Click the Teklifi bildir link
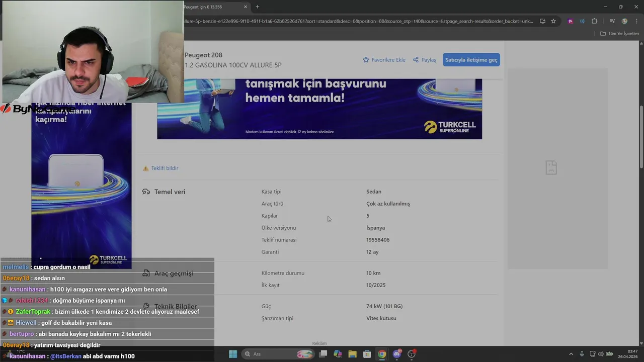The width and height of the screenshot is (644, 362). click(x=165, y=168)
